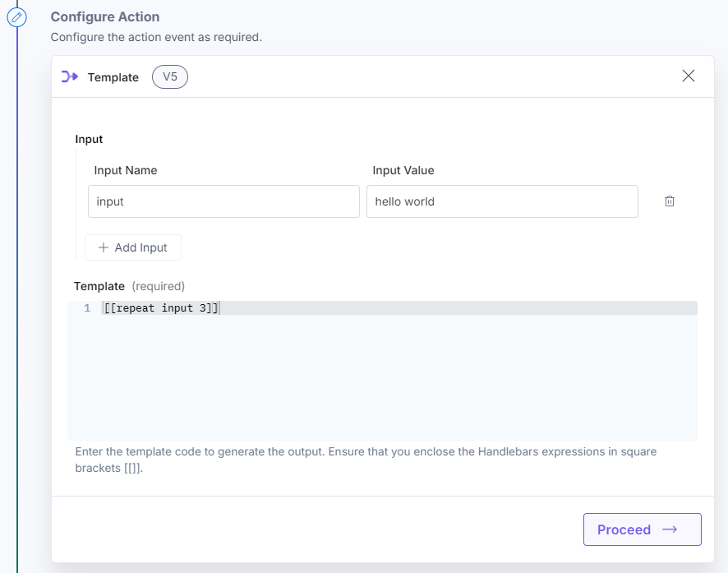Click the Proceed button
The image size is (728, 573).
click(642, 529)
